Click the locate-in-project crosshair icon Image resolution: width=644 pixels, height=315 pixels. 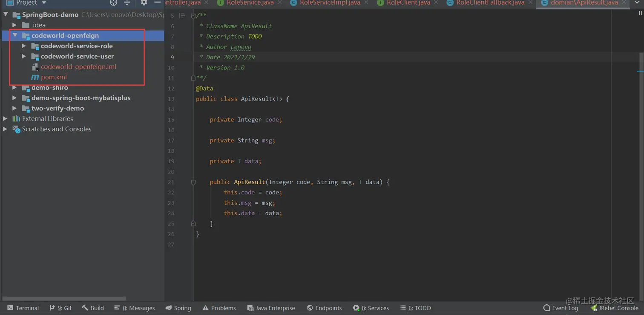[x=113, y=3]
